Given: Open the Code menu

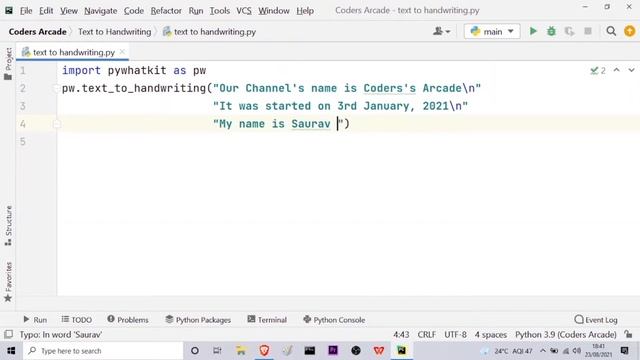Looking at the screenshot, I should [x=133, y=11].
